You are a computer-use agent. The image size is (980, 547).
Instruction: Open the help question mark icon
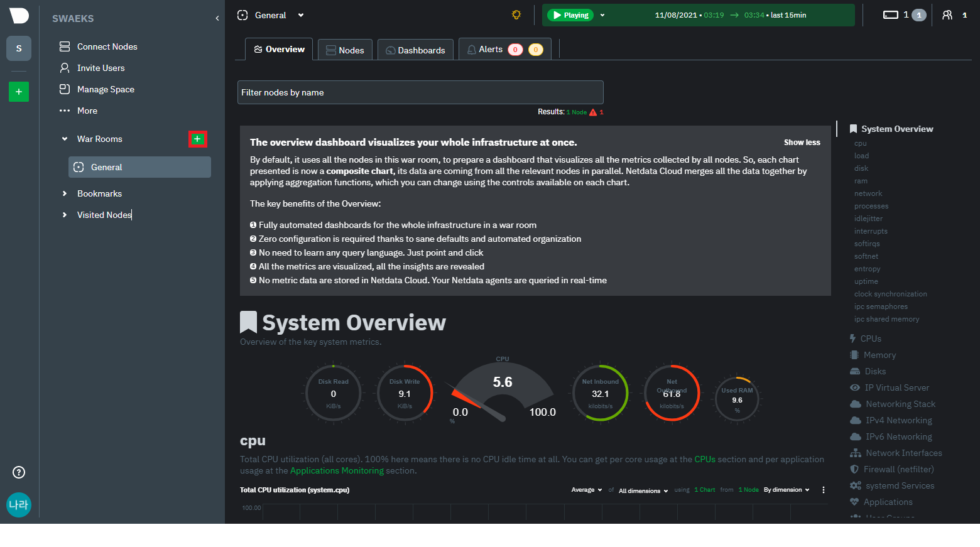[x=19, y=472]
